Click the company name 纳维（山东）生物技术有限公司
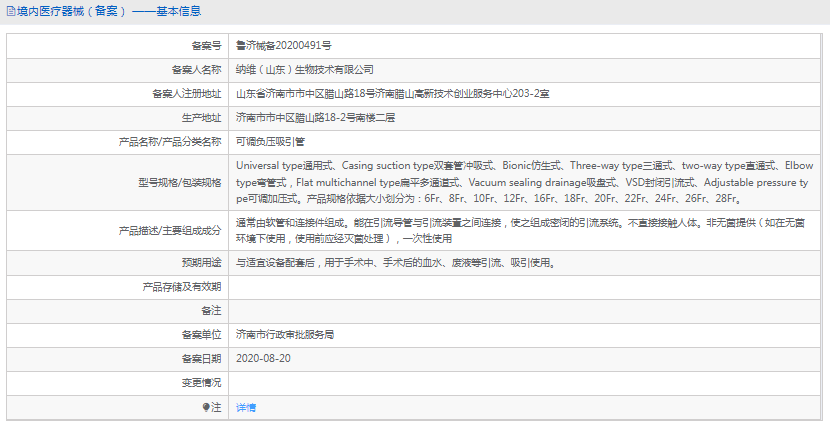The height and width of the screenshot is (428, 830). coord(304,70)
